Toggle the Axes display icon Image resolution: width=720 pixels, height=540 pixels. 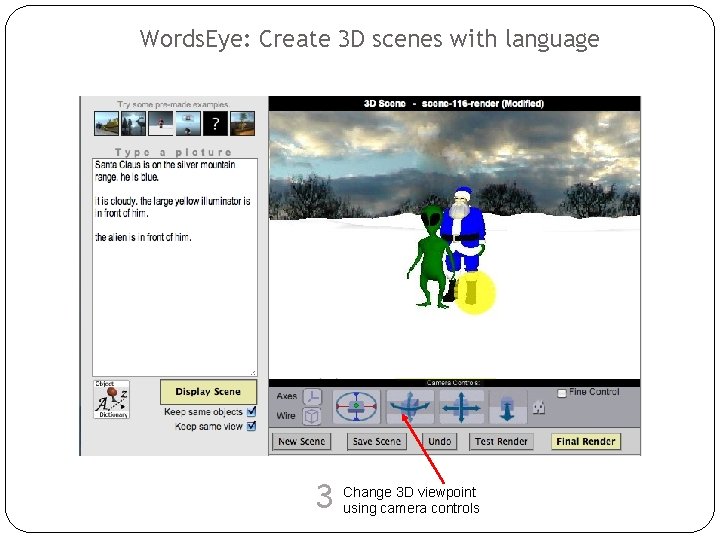313,396
